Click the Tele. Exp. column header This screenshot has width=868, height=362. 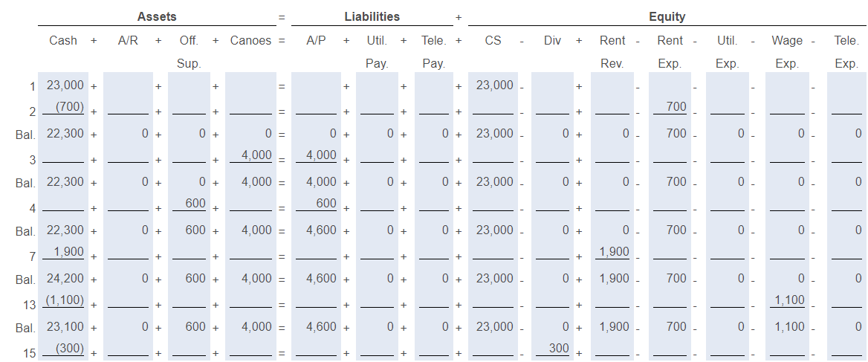click(846, 51)
